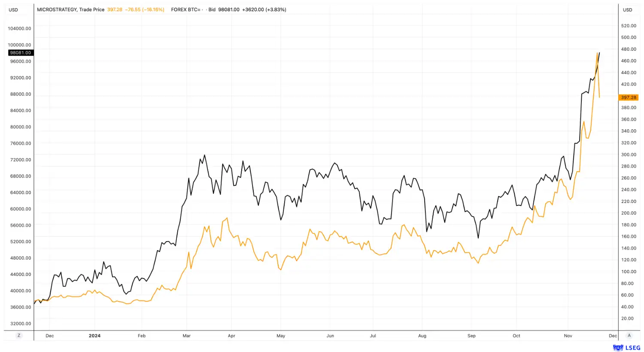Click the "Apr" label on the time axis
The height and width of the screenshot is (352, 644).
[231, 336]
